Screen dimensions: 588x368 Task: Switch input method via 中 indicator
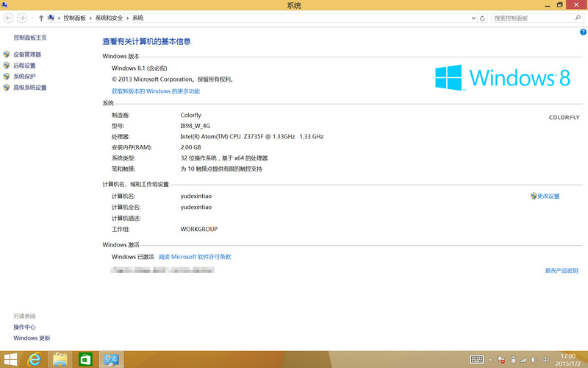[546, 360]
